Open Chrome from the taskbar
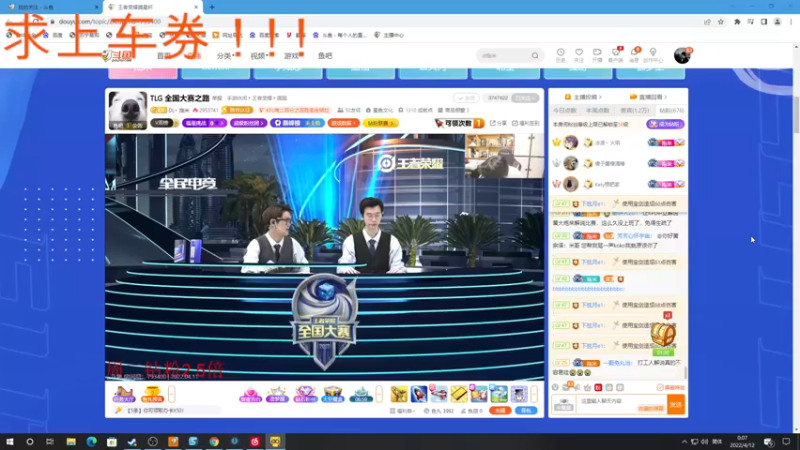 click(x=214, y=442)
